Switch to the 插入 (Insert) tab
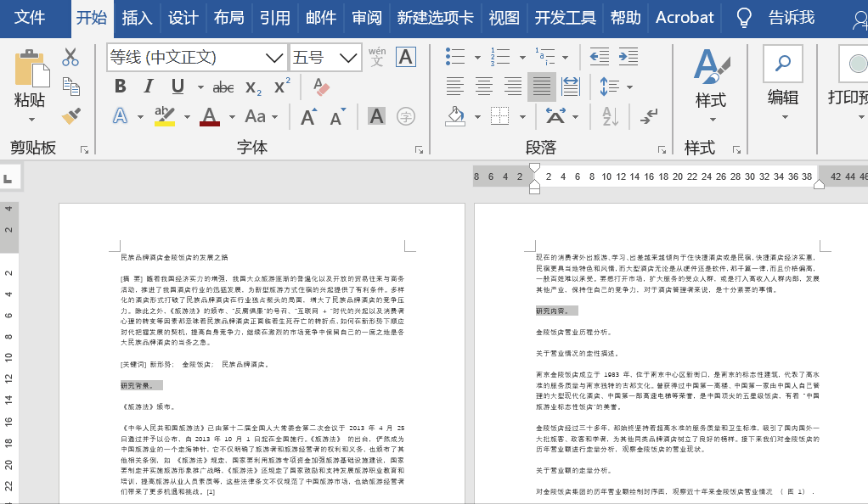 click(x=137, y=18)
